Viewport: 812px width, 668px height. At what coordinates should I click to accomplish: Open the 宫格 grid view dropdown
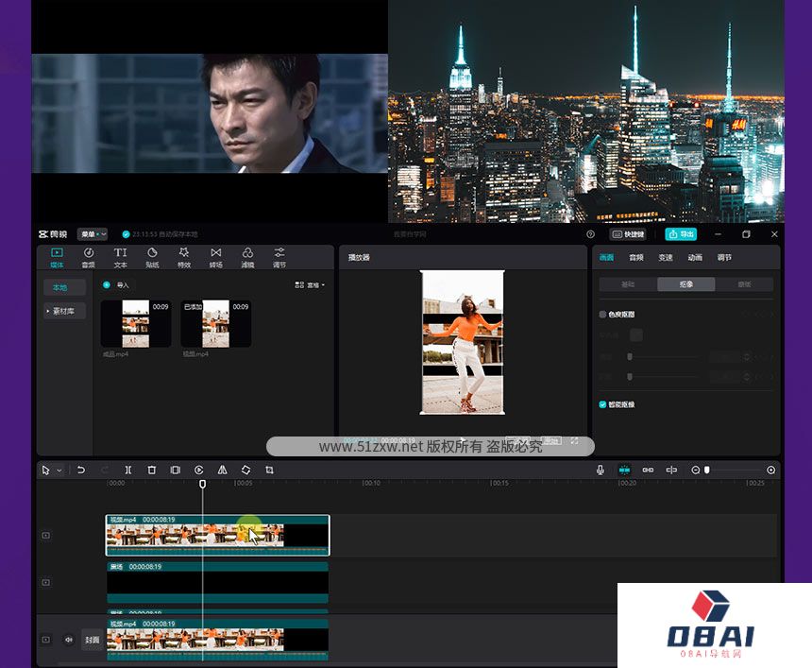click(x=310, y=285)
